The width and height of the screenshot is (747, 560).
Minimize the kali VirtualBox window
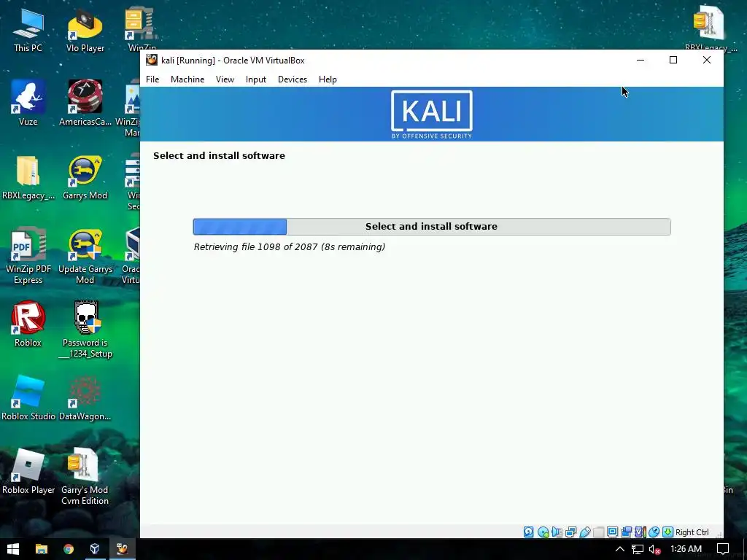tap(640, 60)
